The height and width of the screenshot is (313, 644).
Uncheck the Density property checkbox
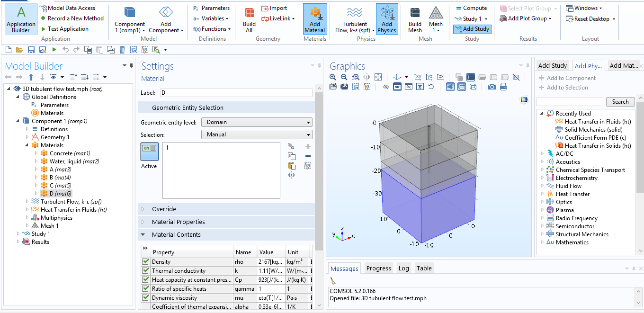[146, 262]
